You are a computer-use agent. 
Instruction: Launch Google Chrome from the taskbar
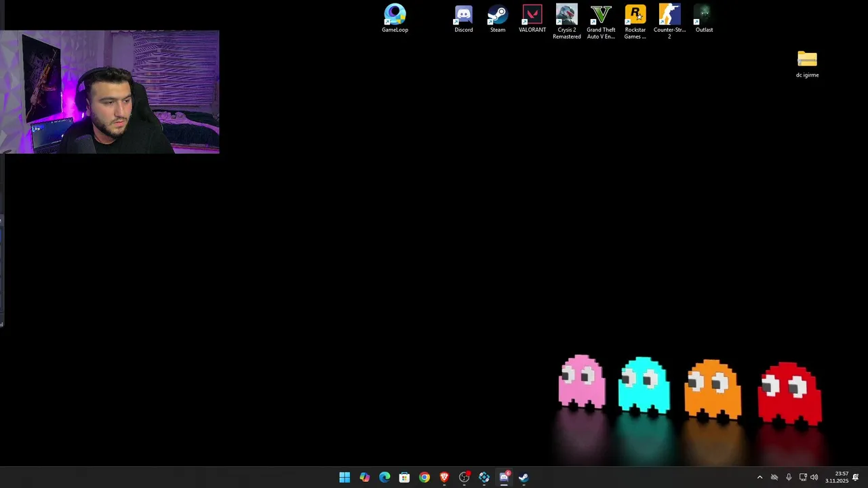click(x=425, y=477)
